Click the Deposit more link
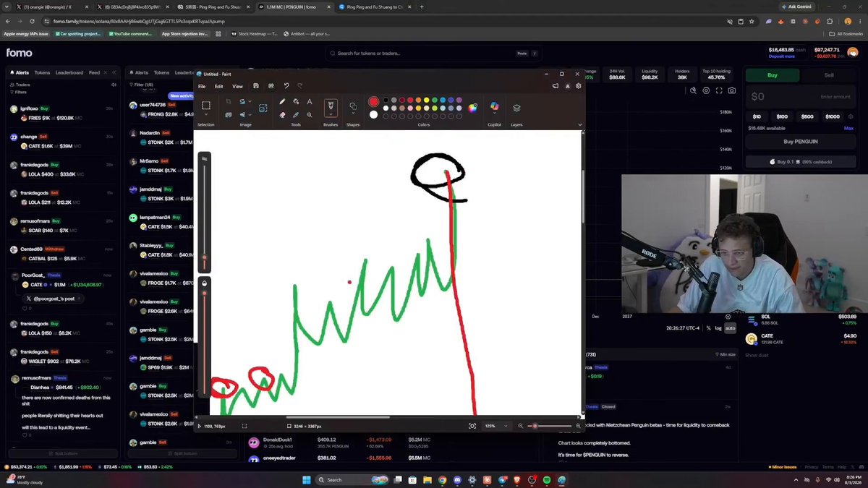Viewport: 868px width, 488px height. [782, 56]
